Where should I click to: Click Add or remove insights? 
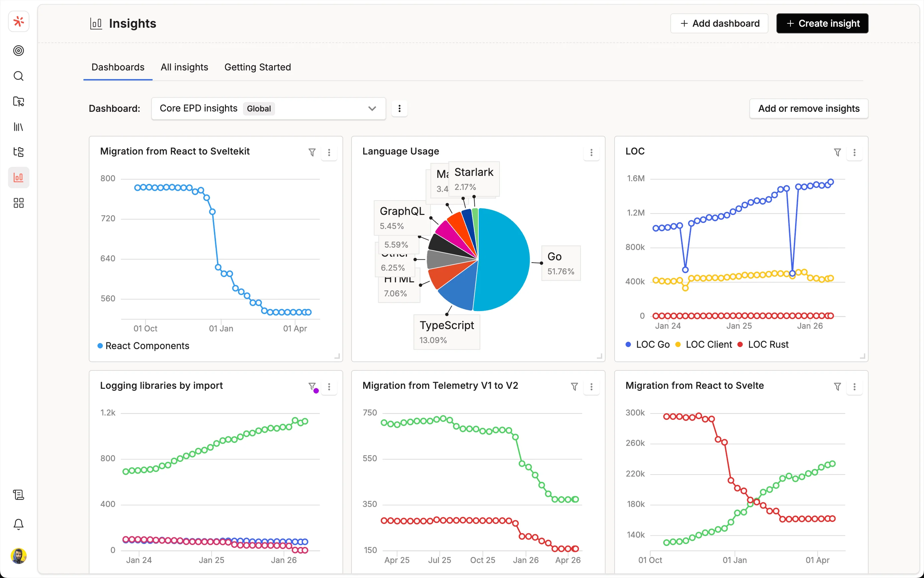[x=808, y=108]
